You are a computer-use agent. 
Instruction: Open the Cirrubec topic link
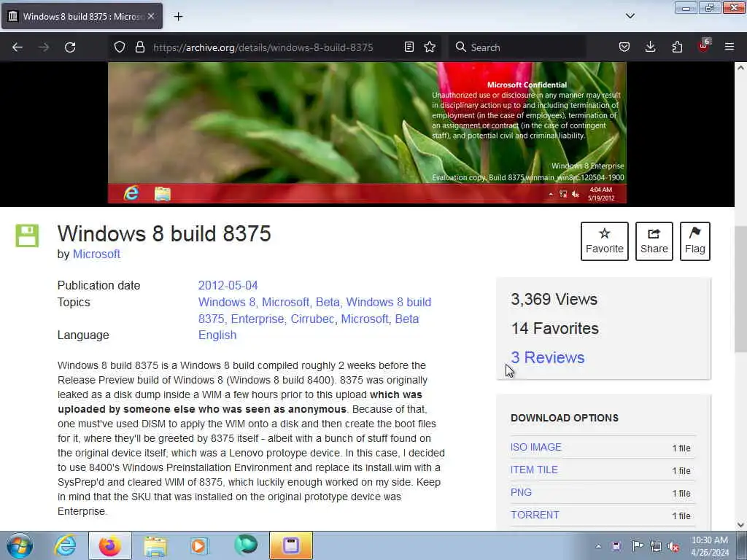(312, 319)
